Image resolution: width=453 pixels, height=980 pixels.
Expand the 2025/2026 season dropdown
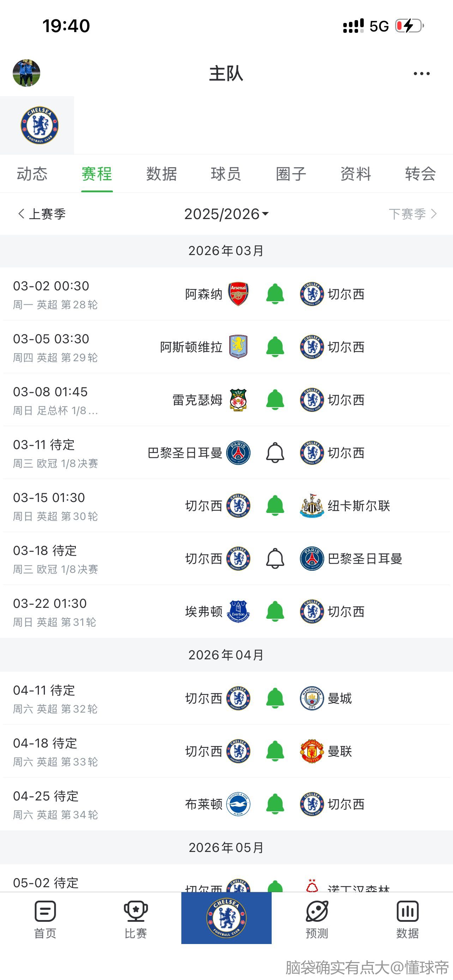click(226, 214)
